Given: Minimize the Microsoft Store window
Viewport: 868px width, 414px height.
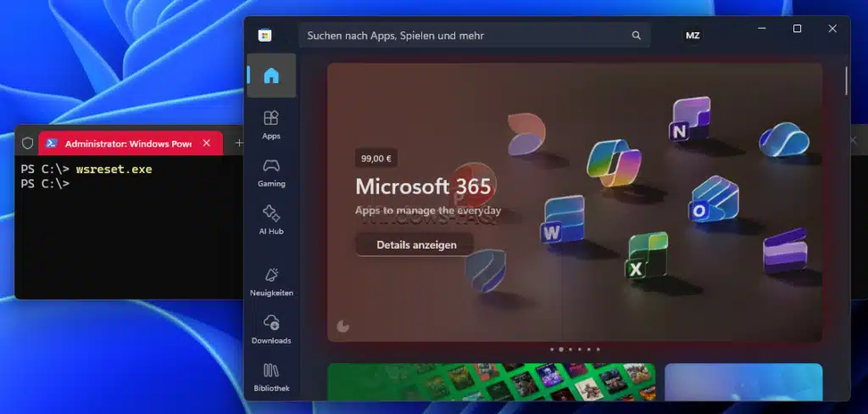Looking at the screenshot, I should (x=762, y=28).
